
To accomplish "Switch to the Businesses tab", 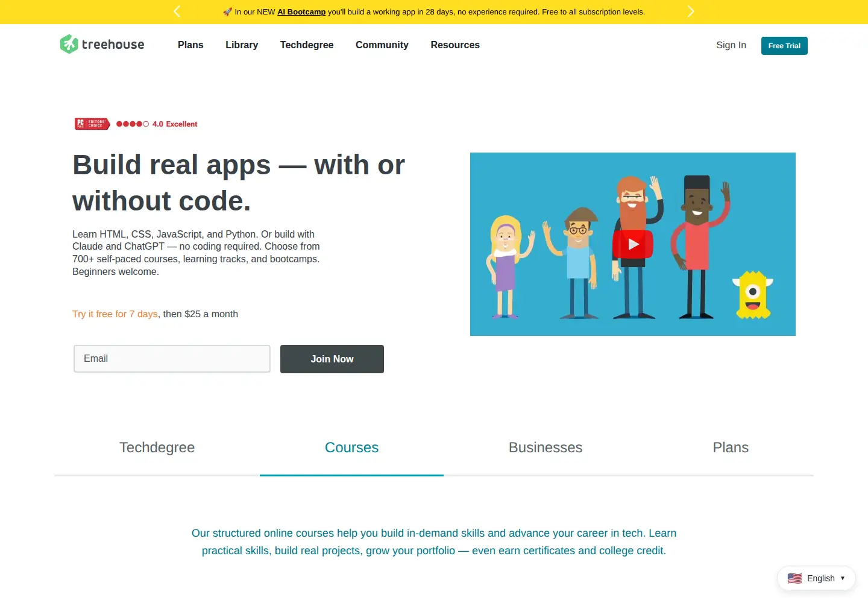I will click(546, 447).
